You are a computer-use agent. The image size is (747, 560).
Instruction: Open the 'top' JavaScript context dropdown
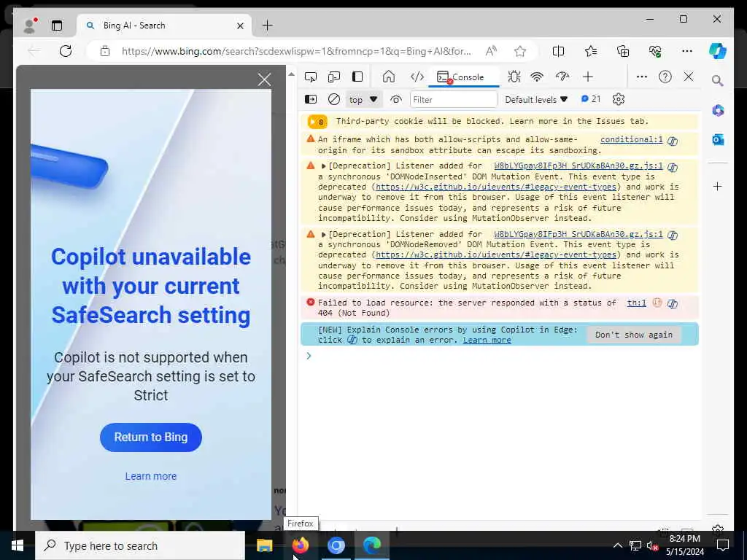[363, 99]
